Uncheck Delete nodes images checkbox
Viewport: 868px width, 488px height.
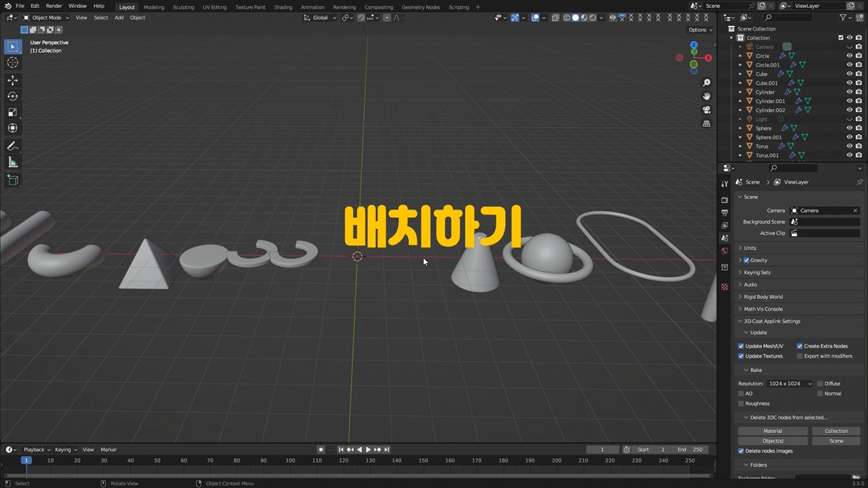(x=741, y=451)
